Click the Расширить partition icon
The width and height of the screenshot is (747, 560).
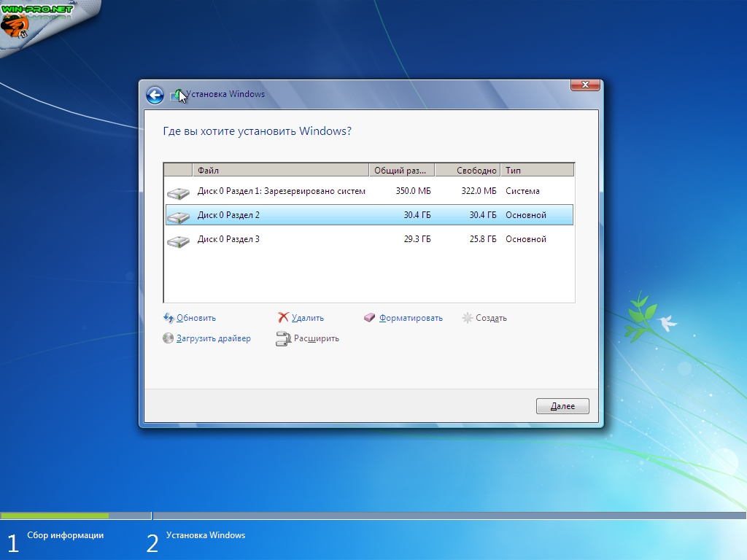(283, 338)
